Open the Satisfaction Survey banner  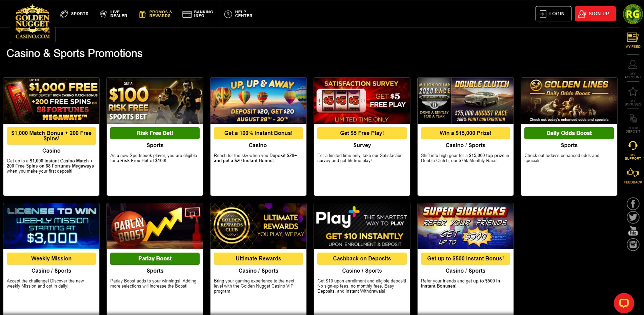(362, 101)
